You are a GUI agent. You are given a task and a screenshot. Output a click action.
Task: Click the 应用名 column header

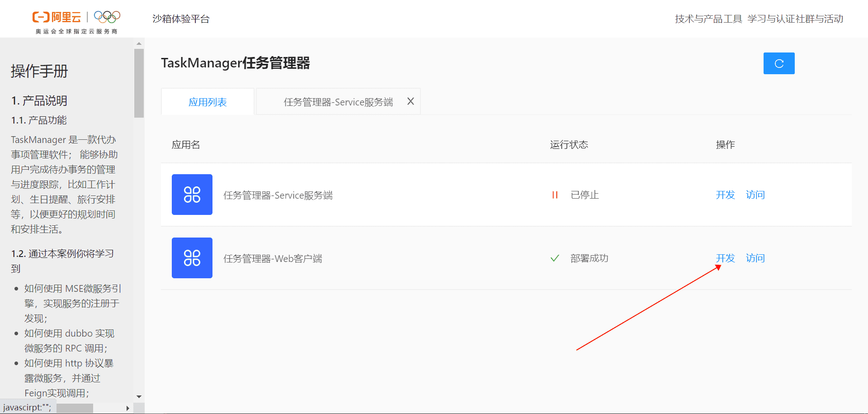[186, 145]
